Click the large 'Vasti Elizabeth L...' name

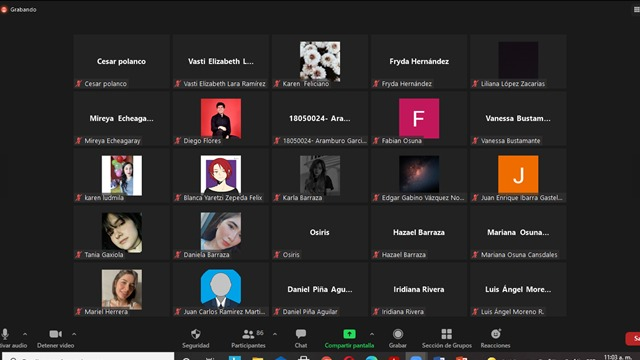(x=221, y=61)
